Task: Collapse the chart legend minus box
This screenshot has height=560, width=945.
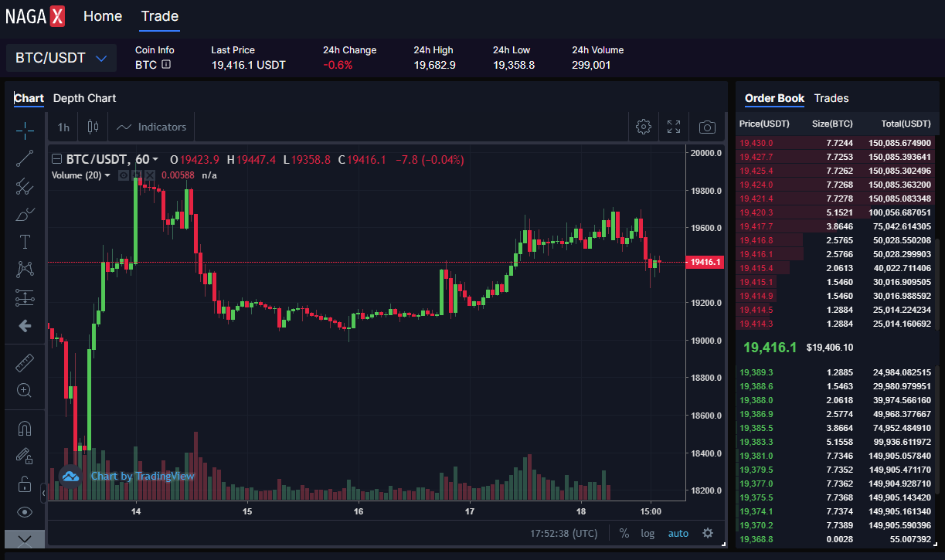Action: (x=56, y=160)
